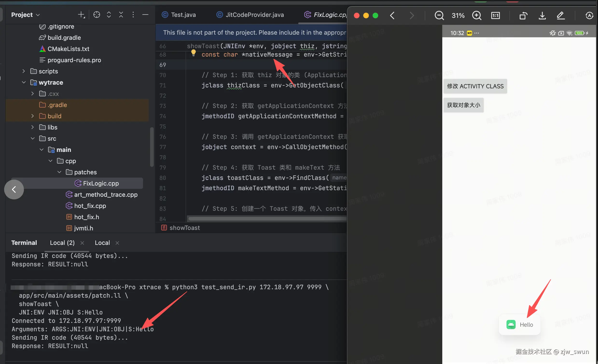Click the zoom in magnifier icon

(x=476, y=15)
